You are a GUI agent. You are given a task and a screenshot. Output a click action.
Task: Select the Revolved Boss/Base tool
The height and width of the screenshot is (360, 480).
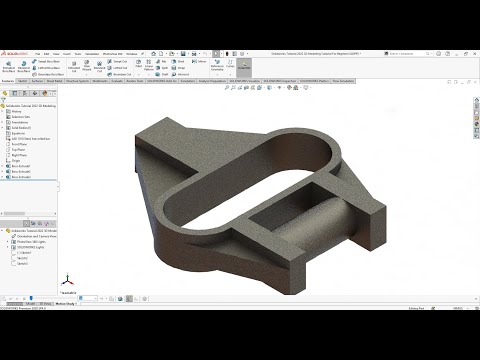24,66
